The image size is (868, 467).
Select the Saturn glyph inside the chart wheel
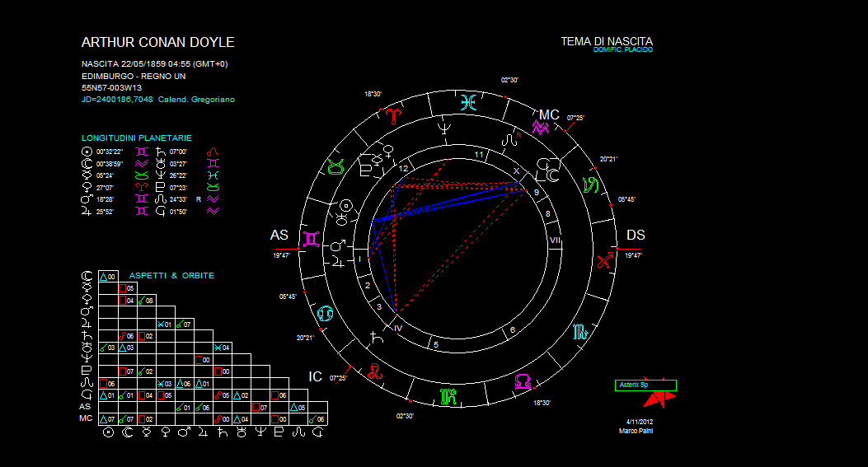pos(377,336)
